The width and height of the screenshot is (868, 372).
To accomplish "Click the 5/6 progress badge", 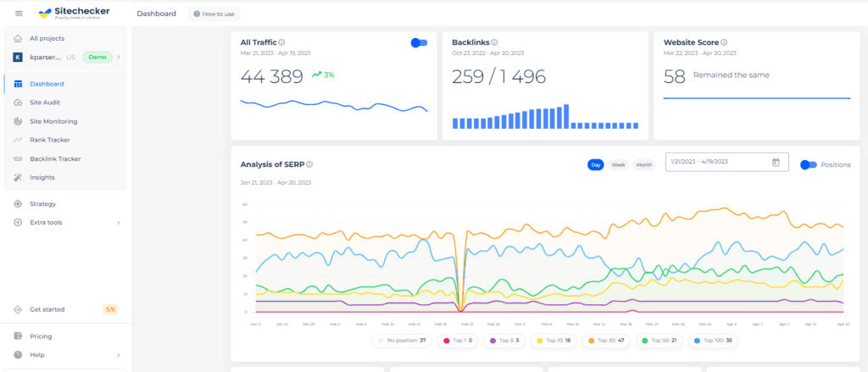I will click(110, 309).
